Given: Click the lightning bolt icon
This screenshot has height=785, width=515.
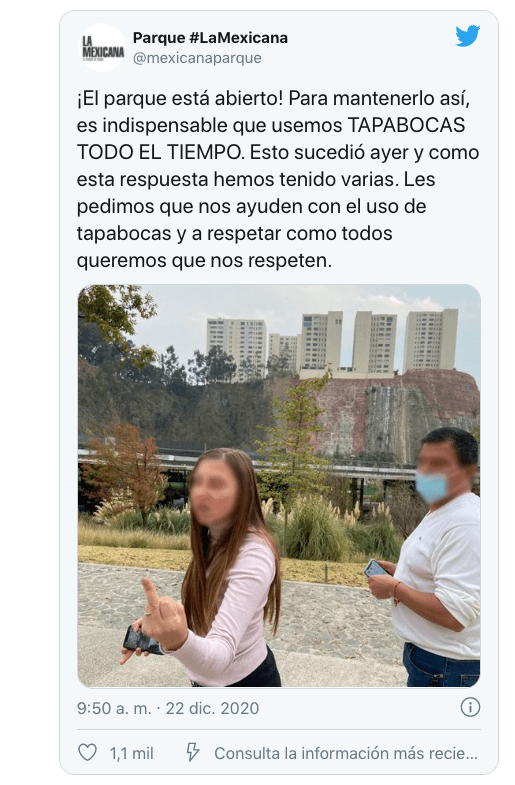Looking at the screenshot, I should [x=193, y=752].
